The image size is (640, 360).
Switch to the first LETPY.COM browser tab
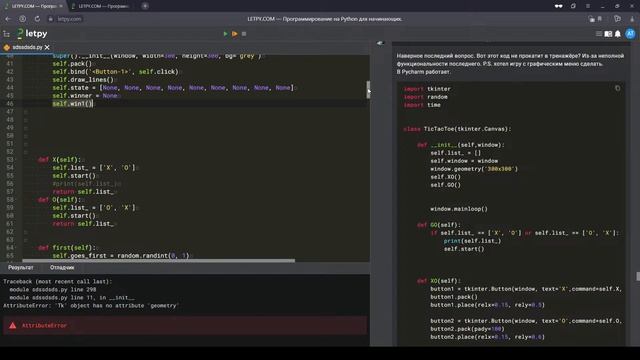tap(33, 6)
